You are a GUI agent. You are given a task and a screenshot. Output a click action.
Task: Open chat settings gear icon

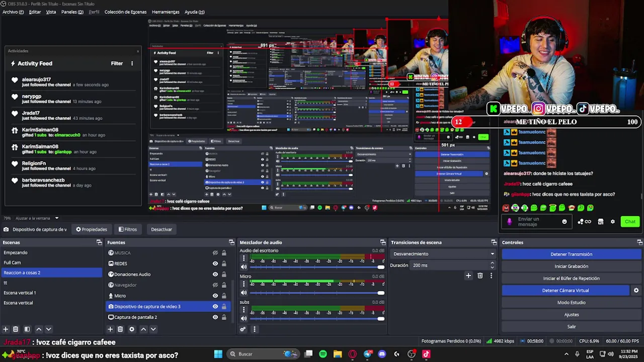pos(612,222)
